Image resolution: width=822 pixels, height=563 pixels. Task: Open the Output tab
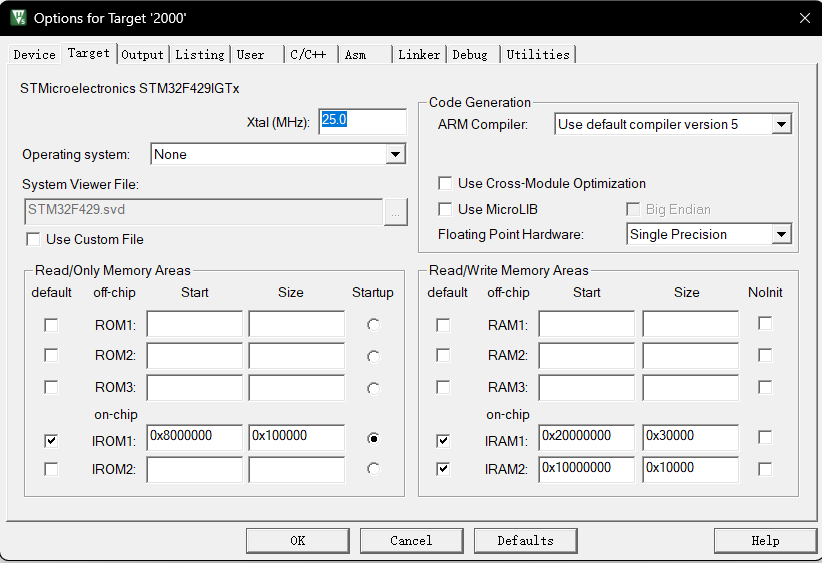point(143,55)
